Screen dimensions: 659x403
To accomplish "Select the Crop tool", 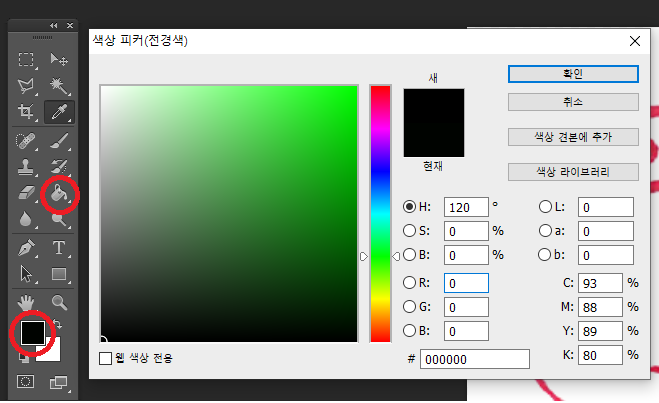I will click(26, 111).
